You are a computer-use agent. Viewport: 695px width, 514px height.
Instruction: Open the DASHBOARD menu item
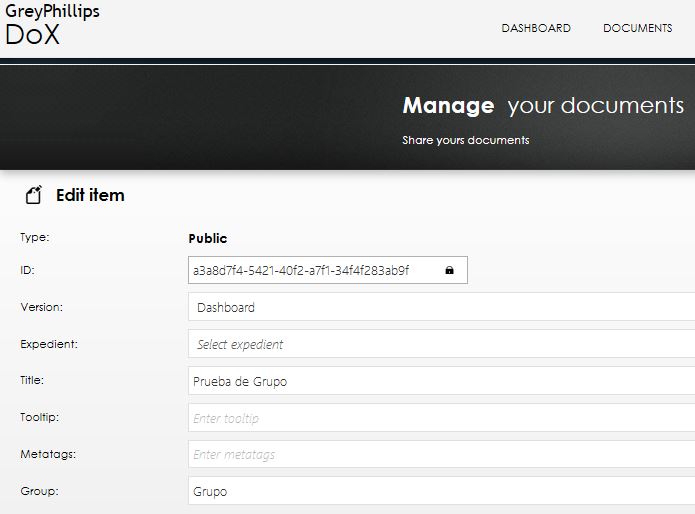536,28
